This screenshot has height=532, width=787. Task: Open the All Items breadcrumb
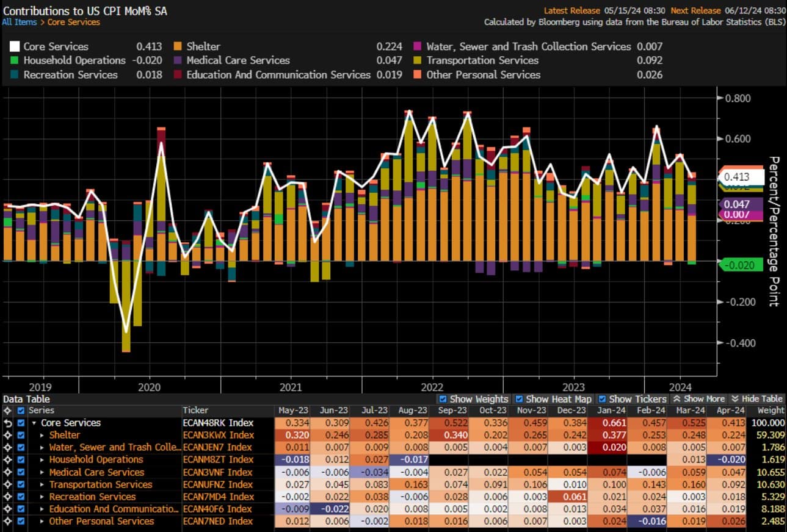[19, 22]
